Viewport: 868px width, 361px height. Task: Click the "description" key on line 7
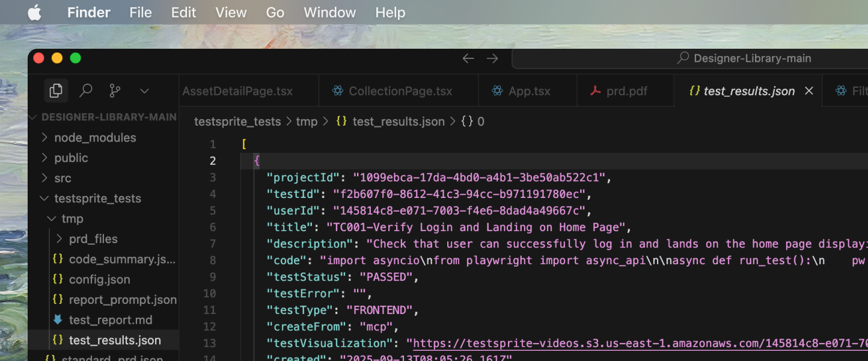pos(310,244)
